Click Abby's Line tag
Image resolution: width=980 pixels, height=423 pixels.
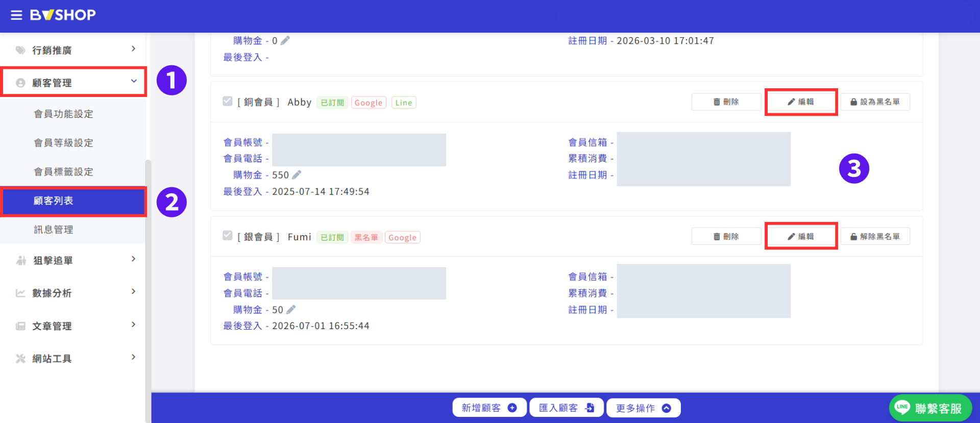tap(404, 103)
